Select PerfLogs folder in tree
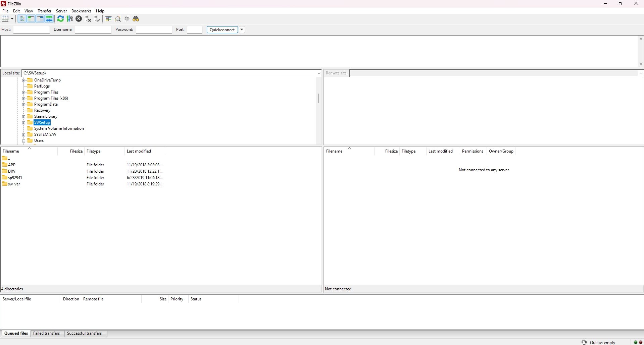644x345 pixels. tap(42, 86)
